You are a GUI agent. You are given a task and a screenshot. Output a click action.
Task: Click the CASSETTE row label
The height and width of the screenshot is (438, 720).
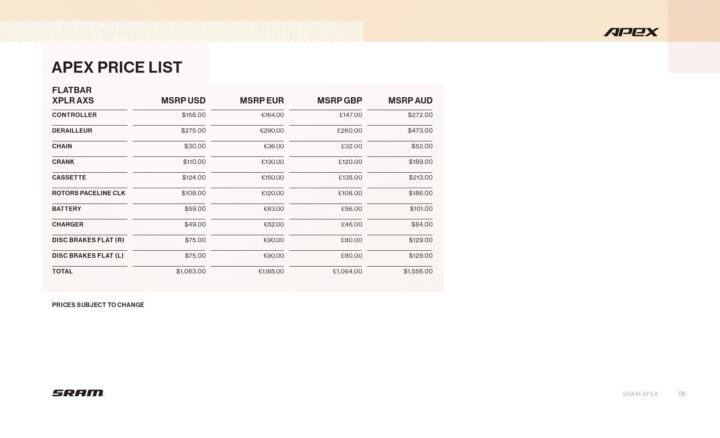click(x=70, y=177)
